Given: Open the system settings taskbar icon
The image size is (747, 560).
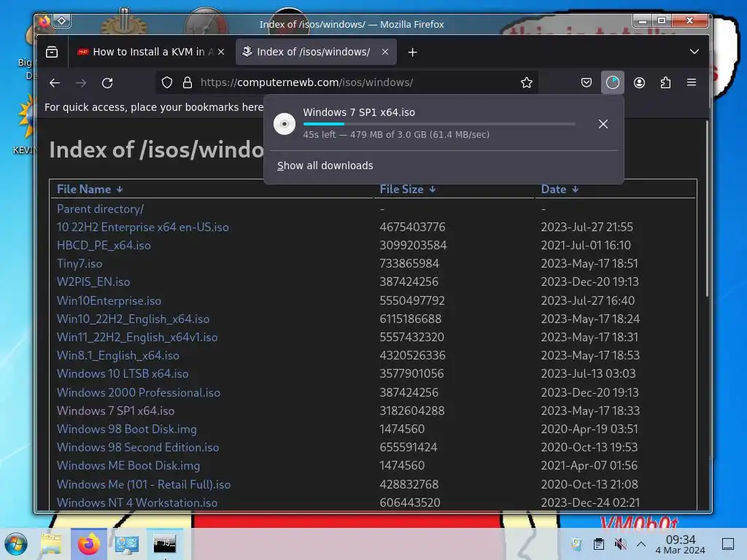Looking at the screenshot, I should pos(127,544).
